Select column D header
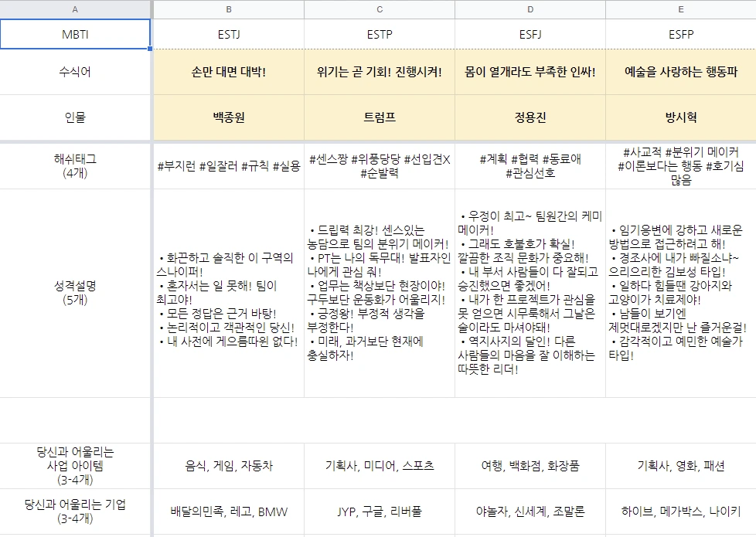 coord(530,9)
